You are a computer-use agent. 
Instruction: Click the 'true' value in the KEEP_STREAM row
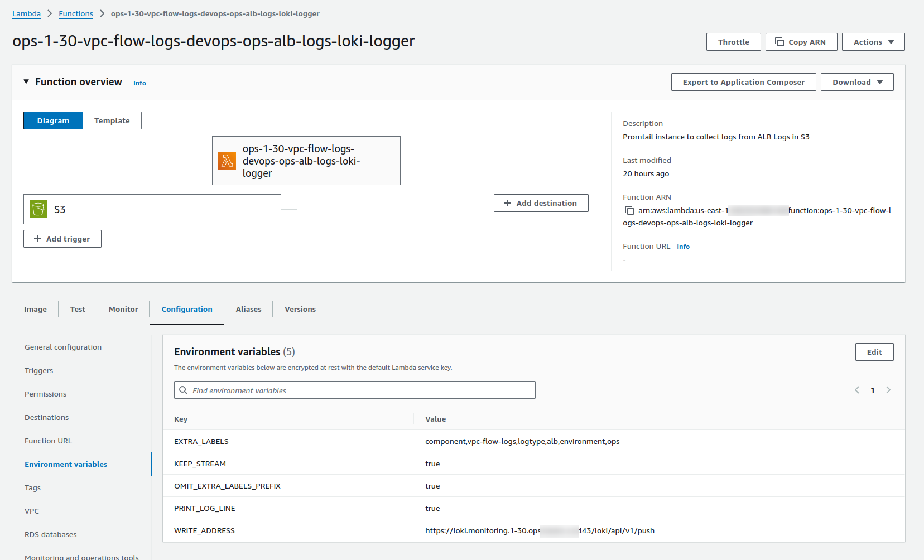[x=432, y=464]
